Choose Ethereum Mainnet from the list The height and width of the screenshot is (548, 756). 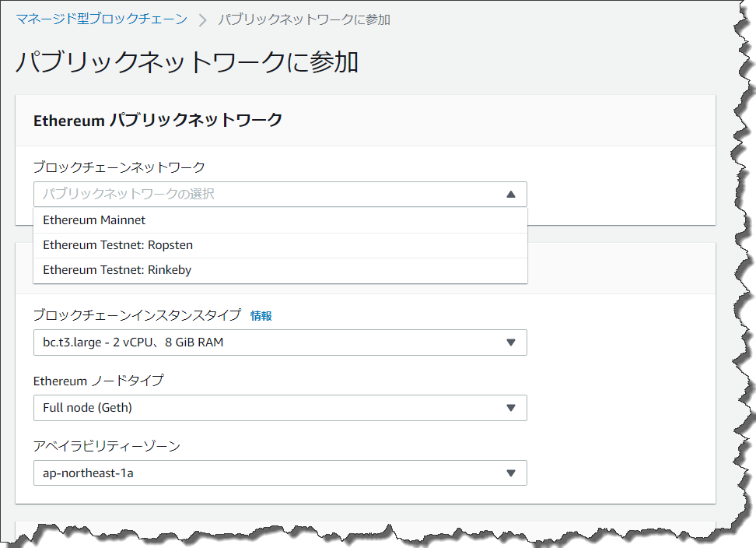tap(280, 220)
